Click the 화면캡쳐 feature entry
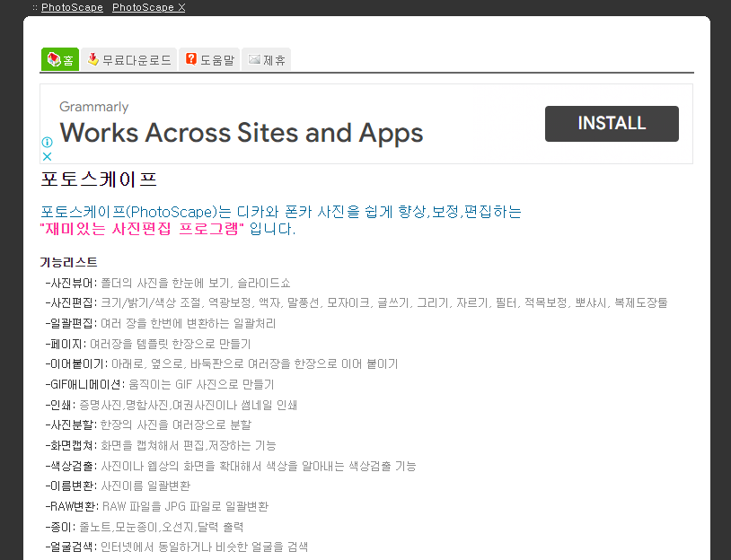 coord(161,445)
